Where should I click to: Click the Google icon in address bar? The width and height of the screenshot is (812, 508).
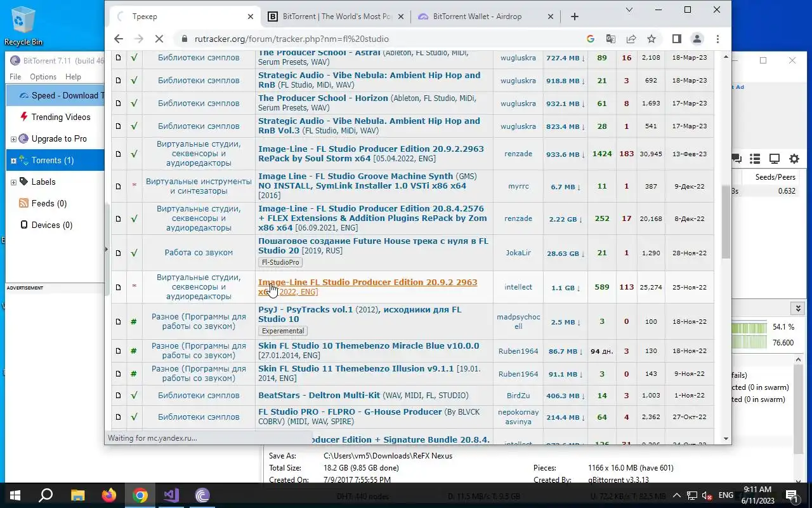pos(591,39)
